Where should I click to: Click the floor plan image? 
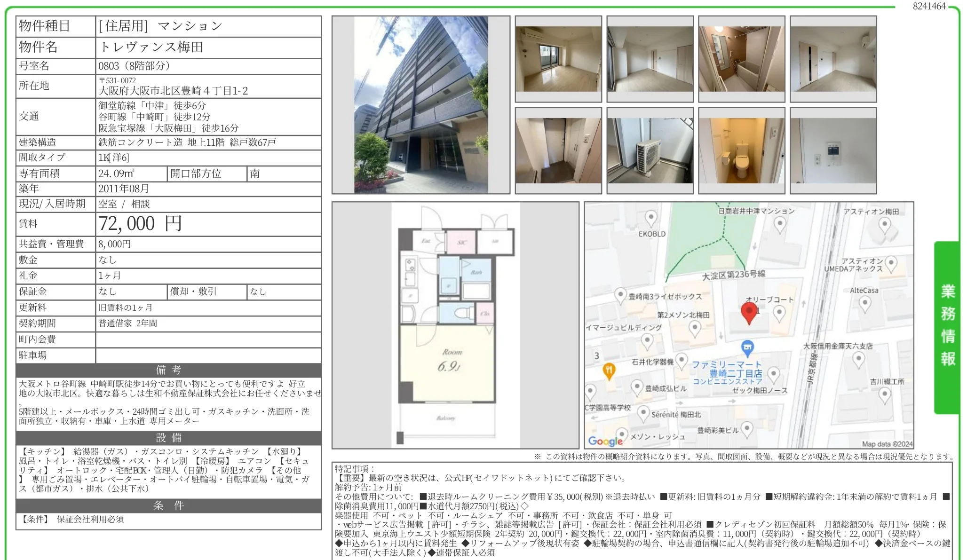[455, 325]
